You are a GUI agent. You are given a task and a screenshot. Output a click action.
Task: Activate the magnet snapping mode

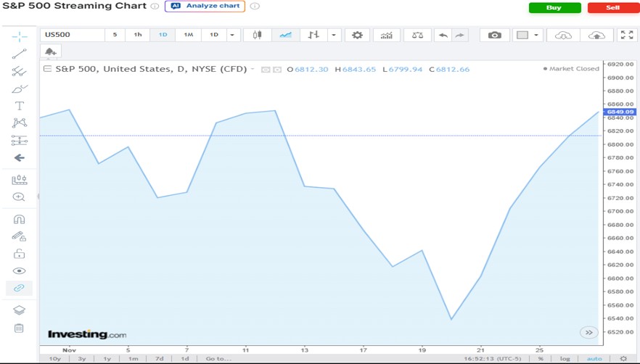pos(19,219)
